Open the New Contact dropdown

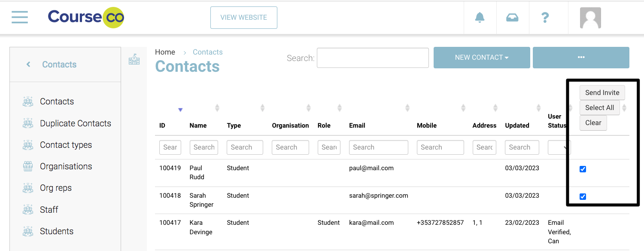click(482, 58)
